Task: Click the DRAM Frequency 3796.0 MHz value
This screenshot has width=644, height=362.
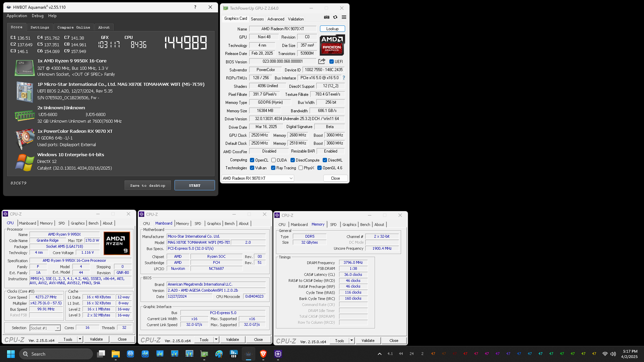Action: click(x=353, y=263)
